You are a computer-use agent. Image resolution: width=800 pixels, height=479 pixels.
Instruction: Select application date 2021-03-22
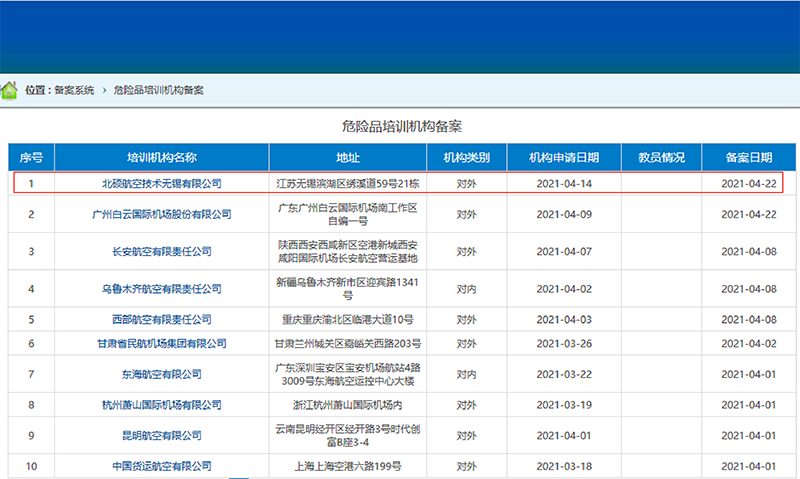[x=564, y=374]
